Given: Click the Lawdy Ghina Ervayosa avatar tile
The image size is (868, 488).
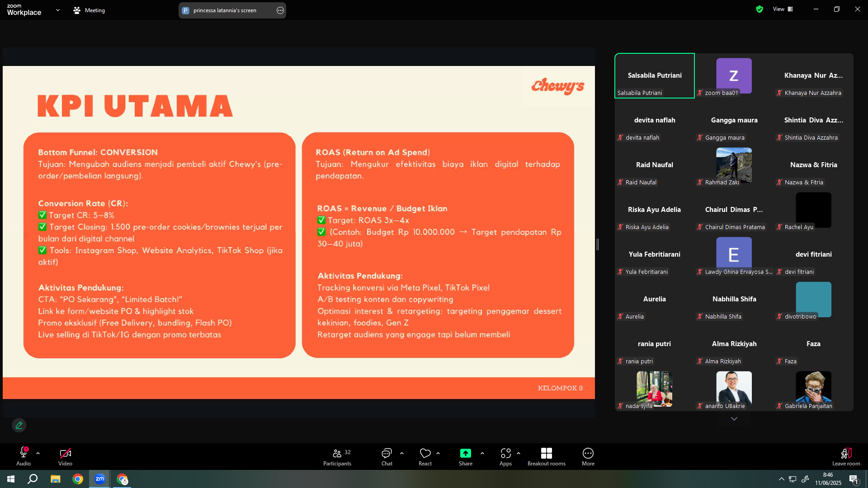Looking at the screenshot, I should pyautogui.click(x=734, y=254).
